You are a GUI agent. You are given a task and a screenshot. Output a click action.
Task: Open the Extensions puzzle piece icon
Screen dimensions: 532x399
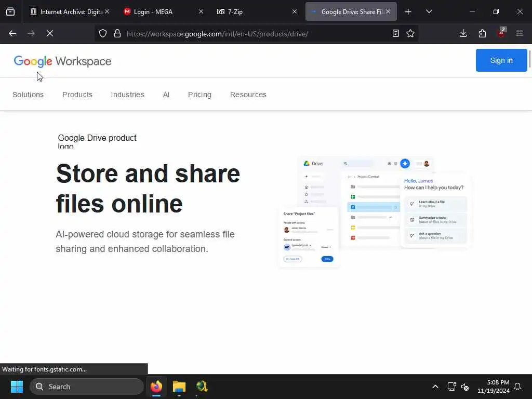point(482,33)
